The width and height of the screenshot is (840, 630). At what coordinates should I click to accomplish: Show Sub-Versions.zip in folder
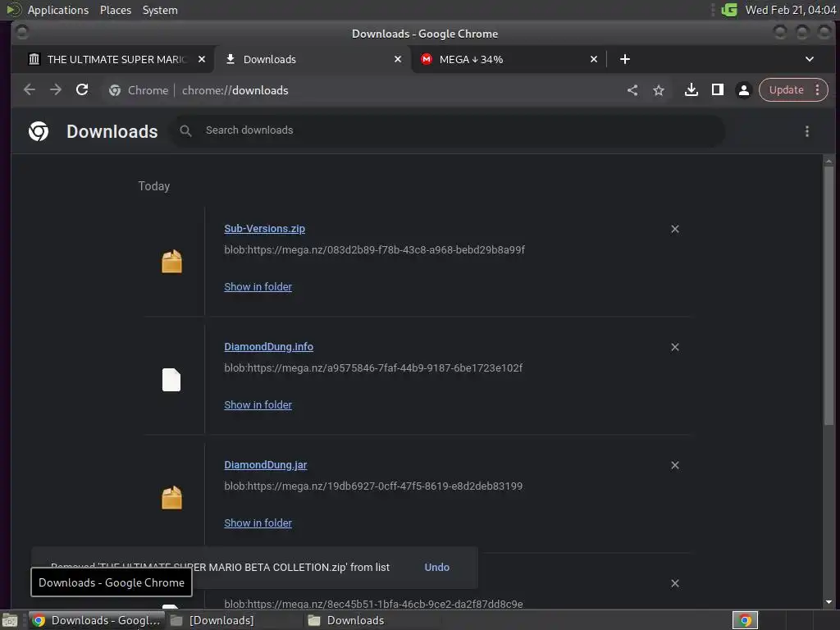click(x=258, y=286)
